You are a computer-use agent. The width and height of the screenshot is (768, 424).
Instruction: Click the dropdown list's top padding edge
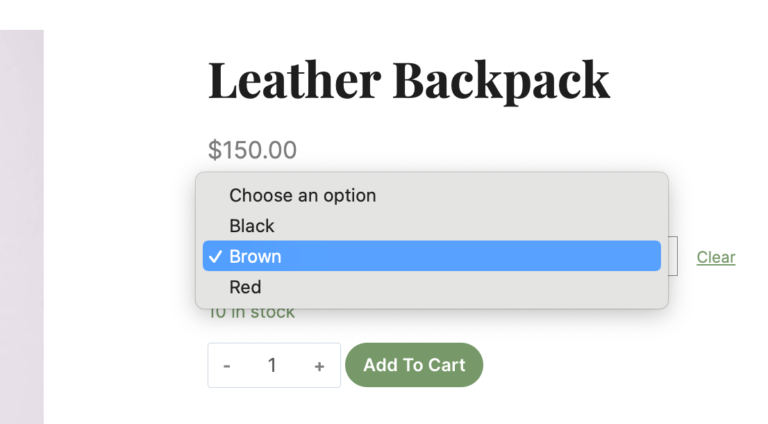(431, 176)
